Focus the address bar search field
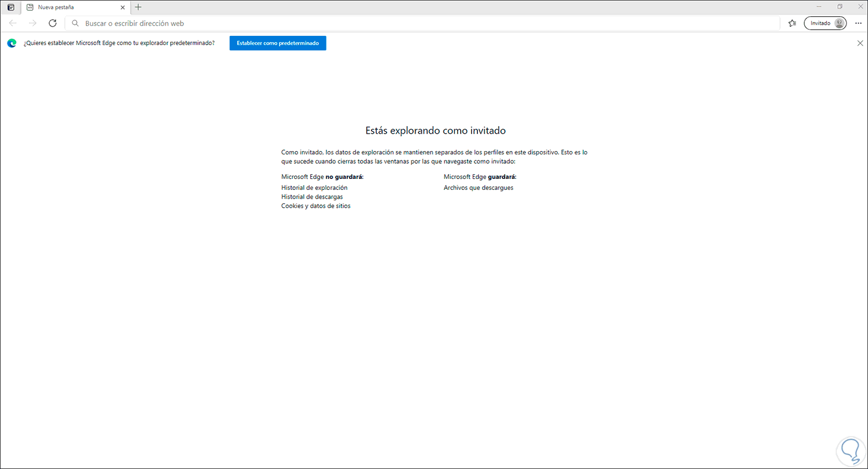The height and width of the screenshot is (469, 868). [x=422, y=23]
